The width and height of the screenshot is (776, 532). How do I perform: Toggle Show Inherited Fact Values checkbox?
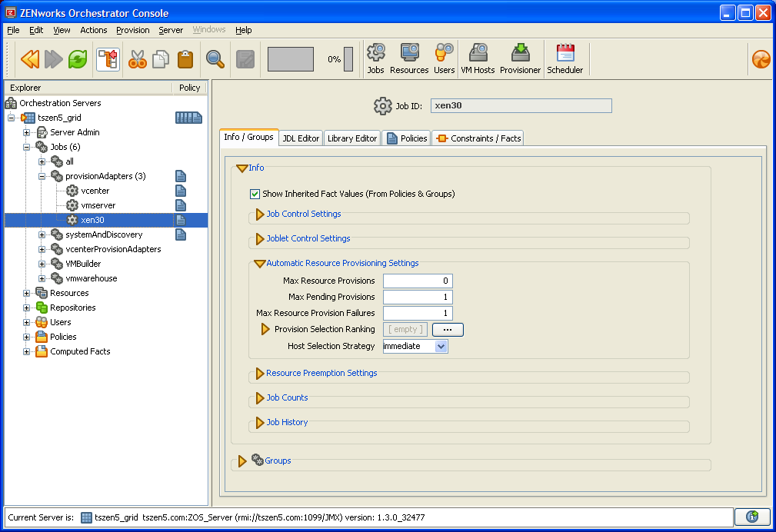click(255, 194)
